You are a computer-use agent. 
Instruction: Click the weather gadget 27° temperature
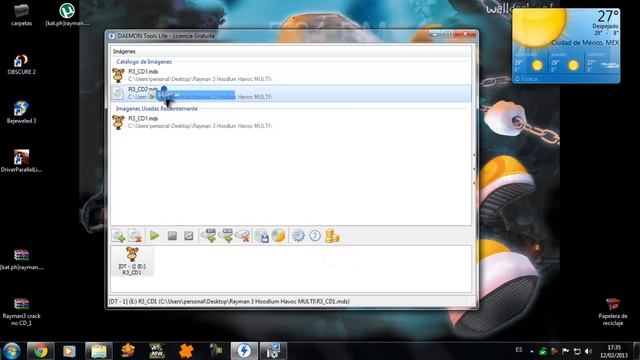607,16
